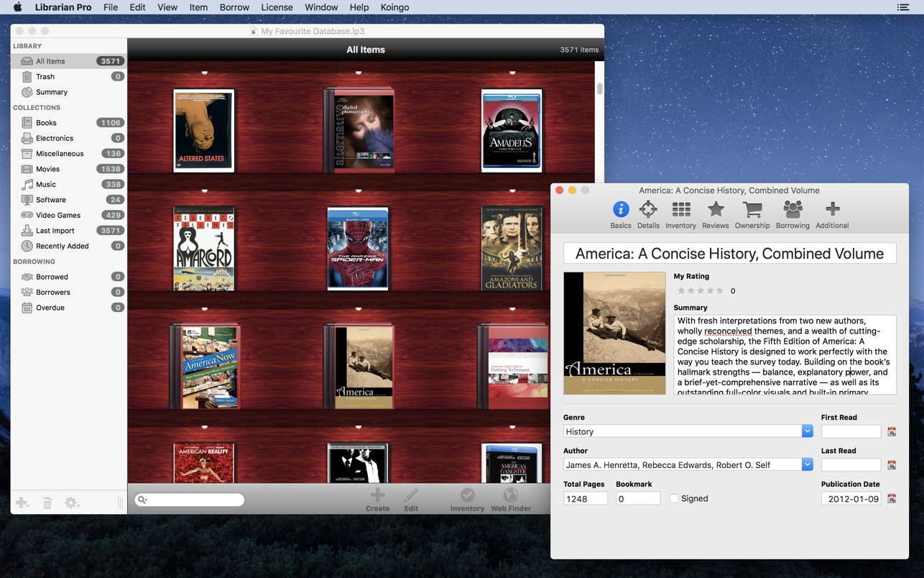Viewport: 924px width, 578px height.
Task: Open the Publication Date calendar picker
Action: (x=891, y=497)
